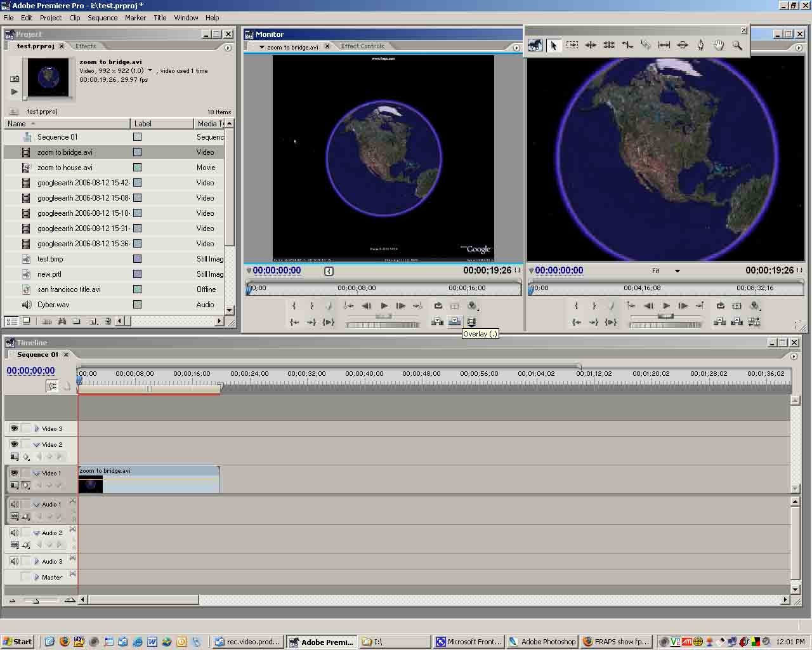
Task: Click the Trim button in the program monitor
Action: click(754, 322)
